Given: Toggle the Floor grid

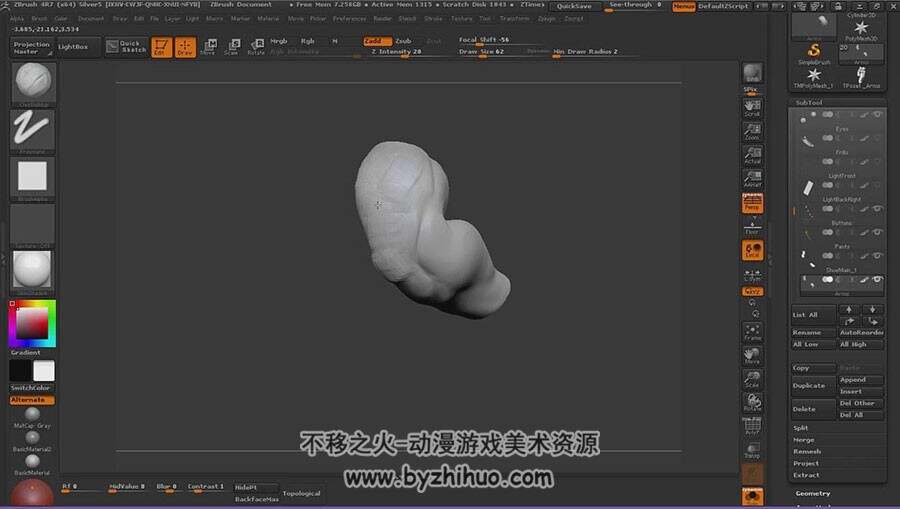Looking at the screenshot, I should (x=752, y=226).
